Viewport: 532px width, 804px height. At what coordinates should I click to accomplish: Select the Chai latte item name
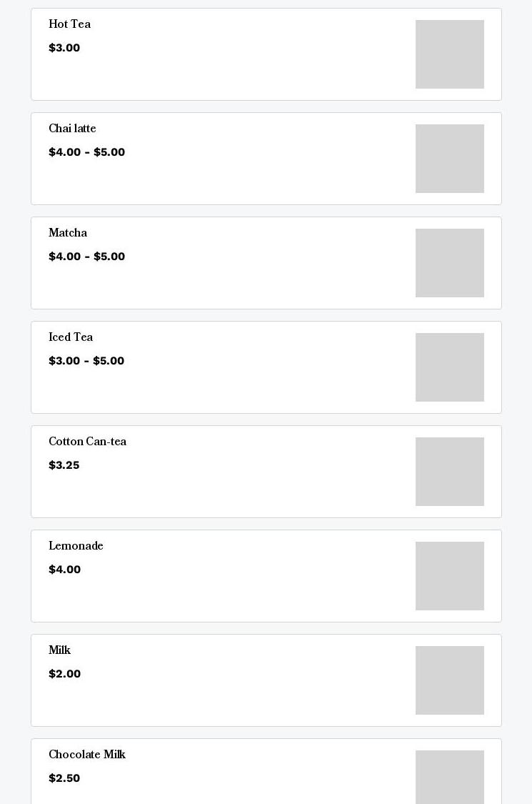(72, 129)
